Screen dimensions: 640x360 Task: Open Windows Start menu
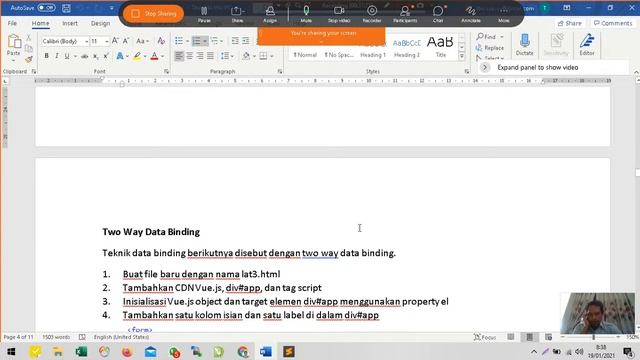point(11,351)
